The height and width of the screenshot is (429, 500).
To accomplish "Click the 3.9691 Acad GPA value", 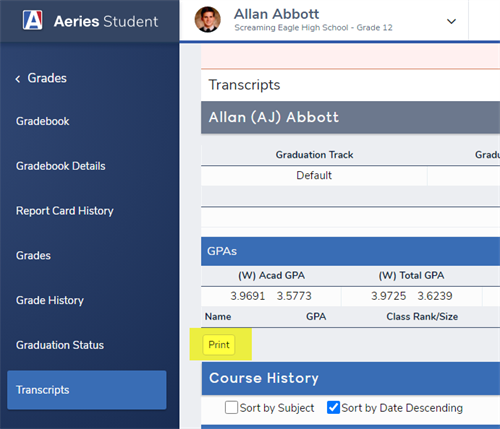I will [x=247, y=296].
